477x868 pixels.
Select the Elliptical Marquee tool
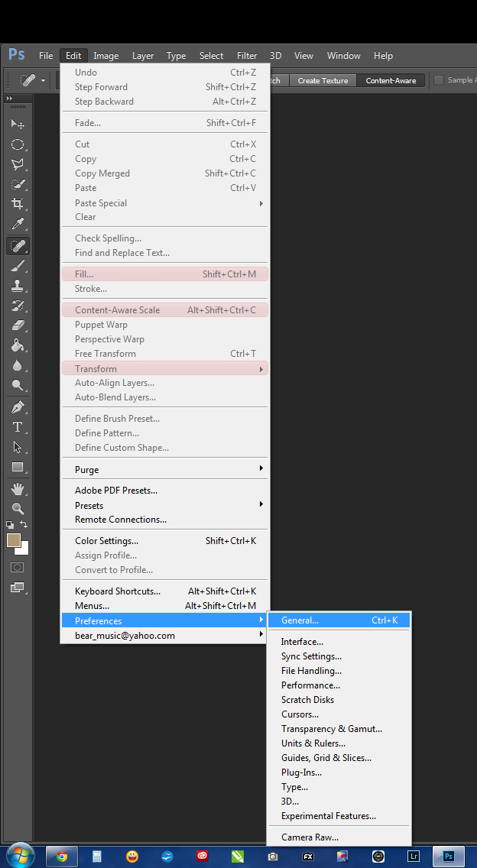[18, 145]
